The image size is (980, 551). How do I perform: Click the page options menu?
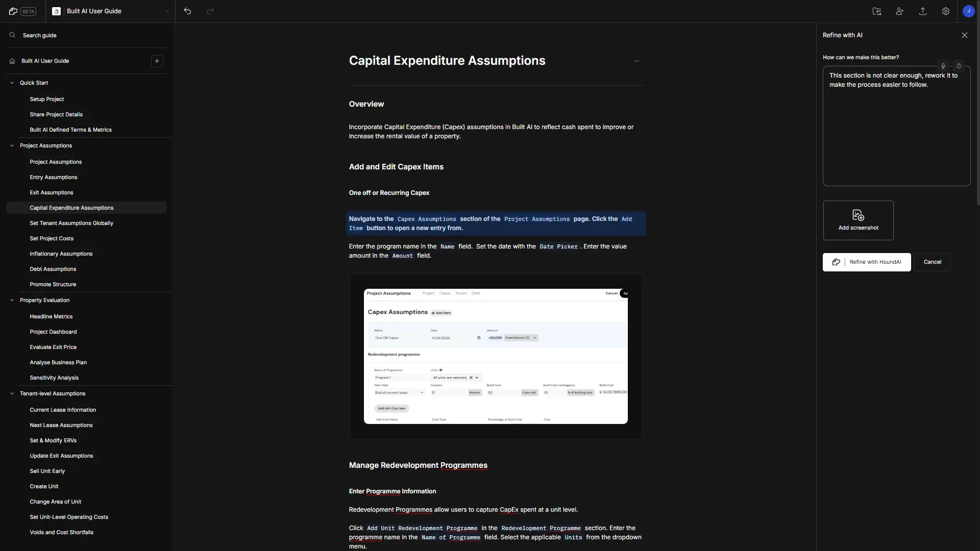[x=636, y=61]
